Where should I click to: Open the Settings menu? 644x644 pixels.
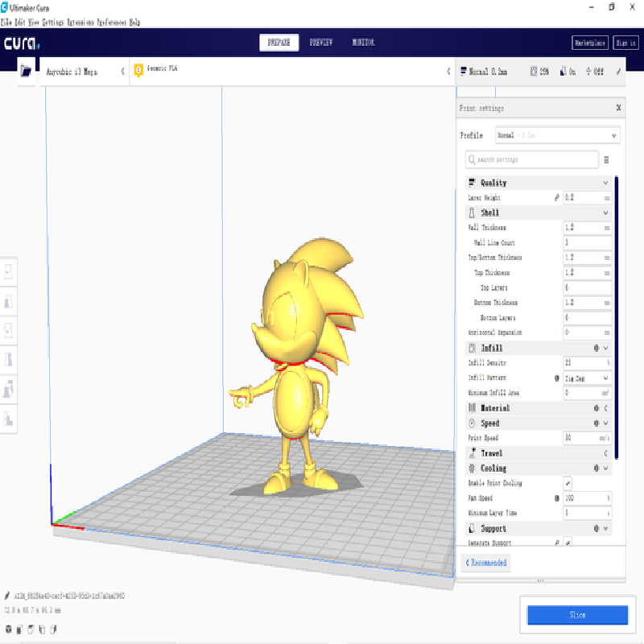point(53,23)
